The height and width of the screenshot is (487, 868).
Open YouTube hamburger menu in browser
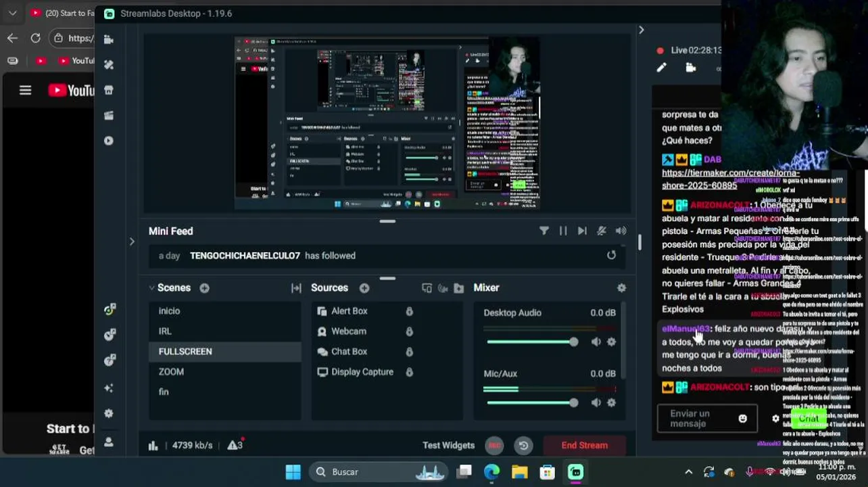point(25,90)
